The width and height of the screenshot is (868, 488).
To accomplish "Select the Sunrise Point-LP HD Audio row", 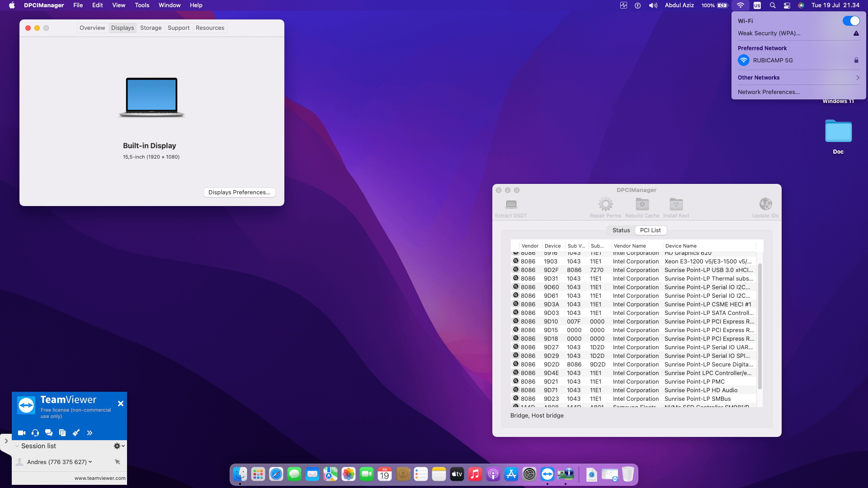I will coord(634,390).
